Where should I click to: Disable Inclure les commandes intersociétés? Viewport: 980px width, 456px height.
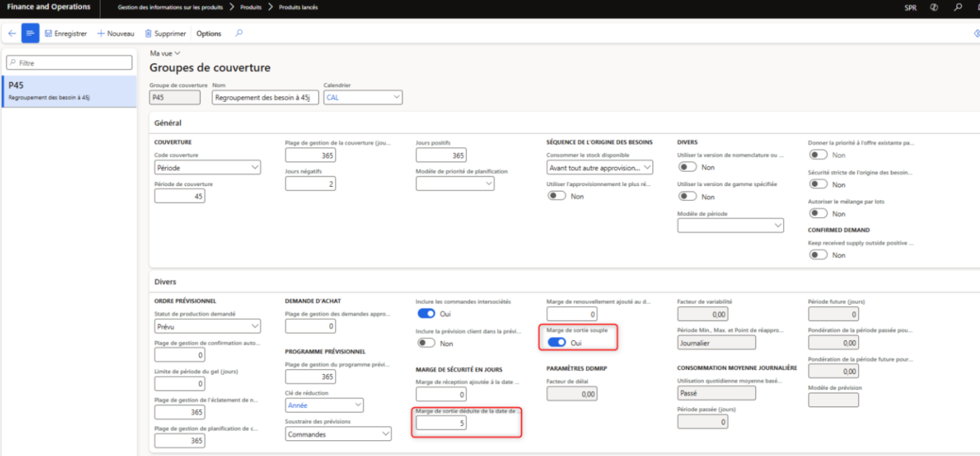coord(426,313)
